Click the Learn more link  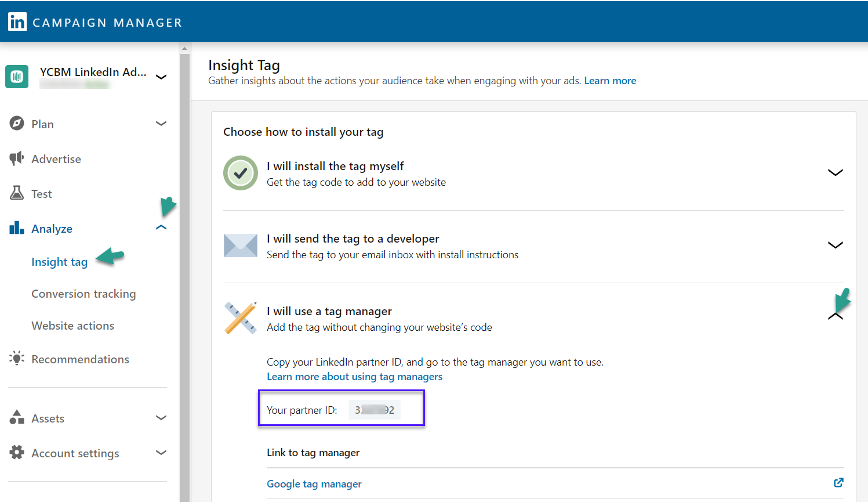tap(610, 81)
